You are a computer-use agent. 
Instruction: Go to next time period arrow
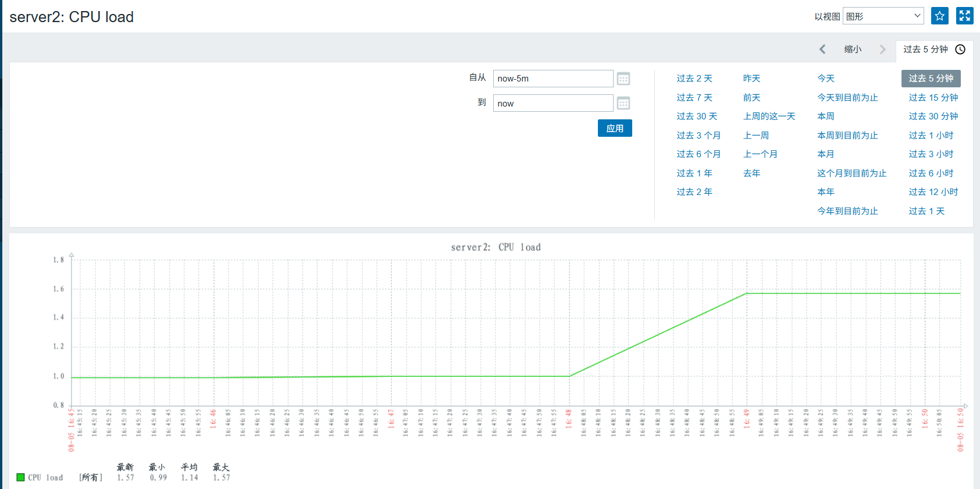point(883,49)
